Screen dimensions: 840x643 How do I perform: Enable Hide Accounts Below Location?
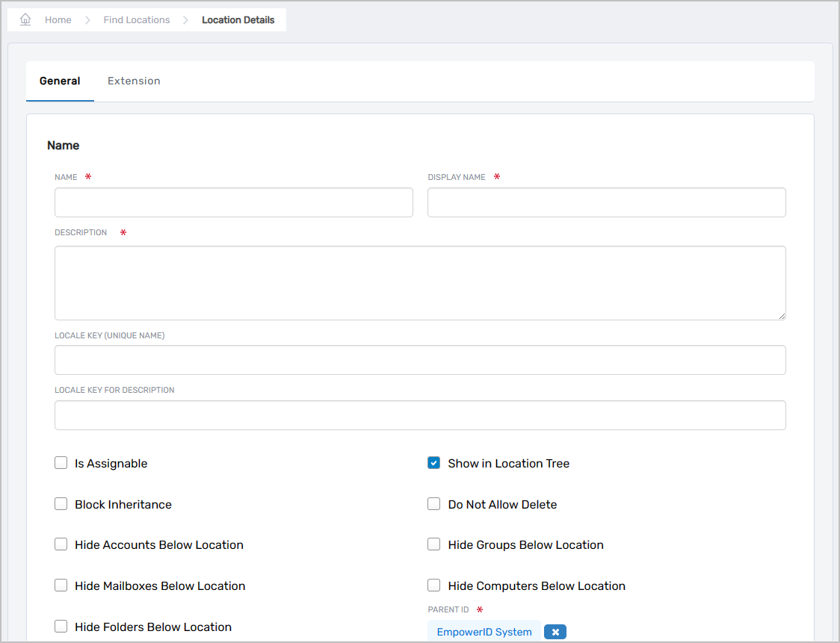pos(61,544)
